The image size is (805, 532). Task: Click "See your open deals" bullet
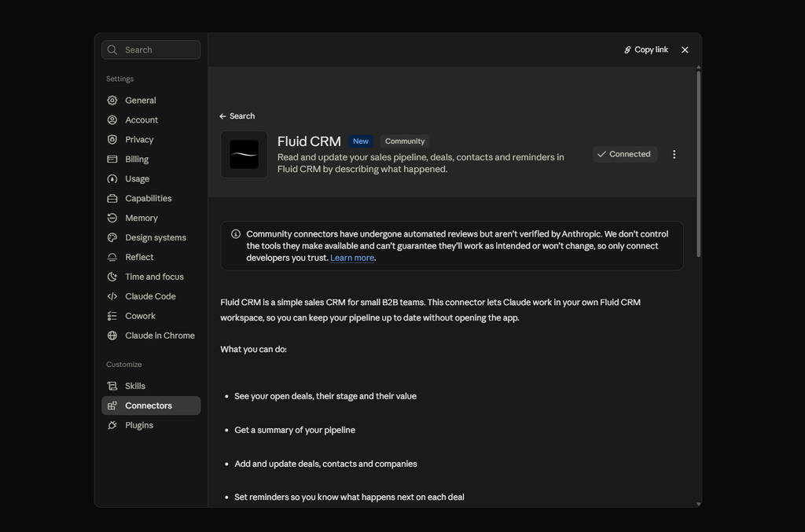tap(325, 396)
